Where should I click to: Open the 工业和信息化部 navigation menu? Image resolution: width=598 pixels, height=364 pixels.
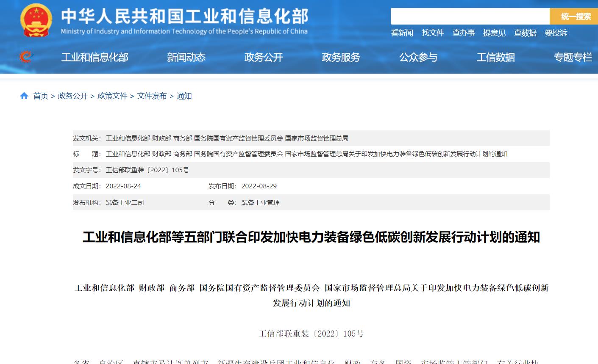(x=95, y=58)
